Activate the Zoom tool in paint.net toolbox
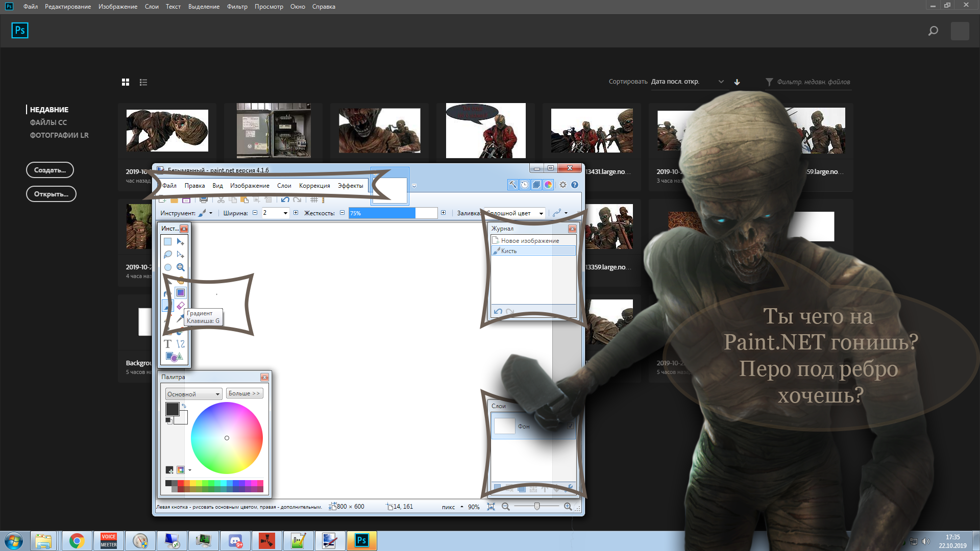 (180, 267)
